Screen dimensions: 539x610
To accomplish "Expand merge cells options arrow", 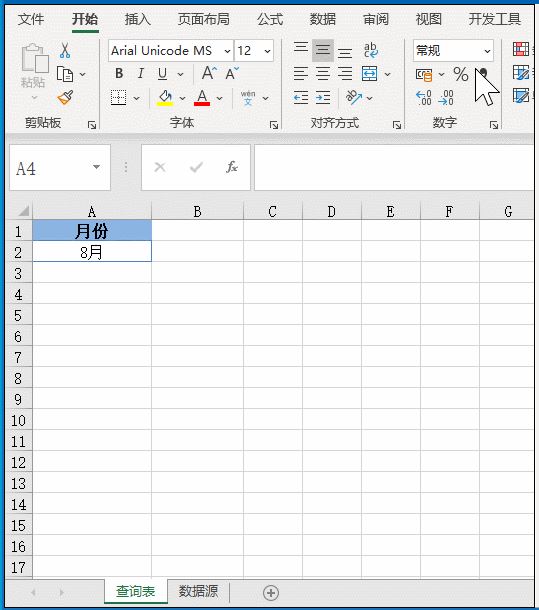I will [x=387, y=74].
